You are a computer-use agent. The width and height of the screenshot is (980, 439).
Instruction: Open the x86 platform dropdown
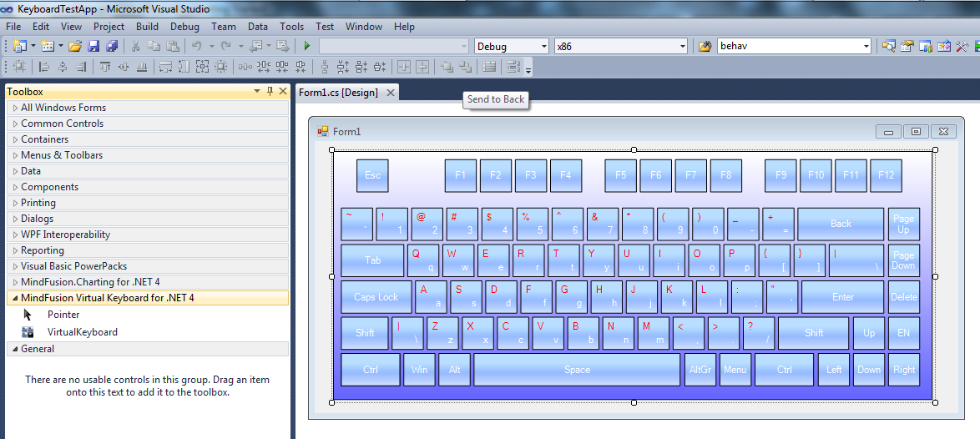coord(683,46)
